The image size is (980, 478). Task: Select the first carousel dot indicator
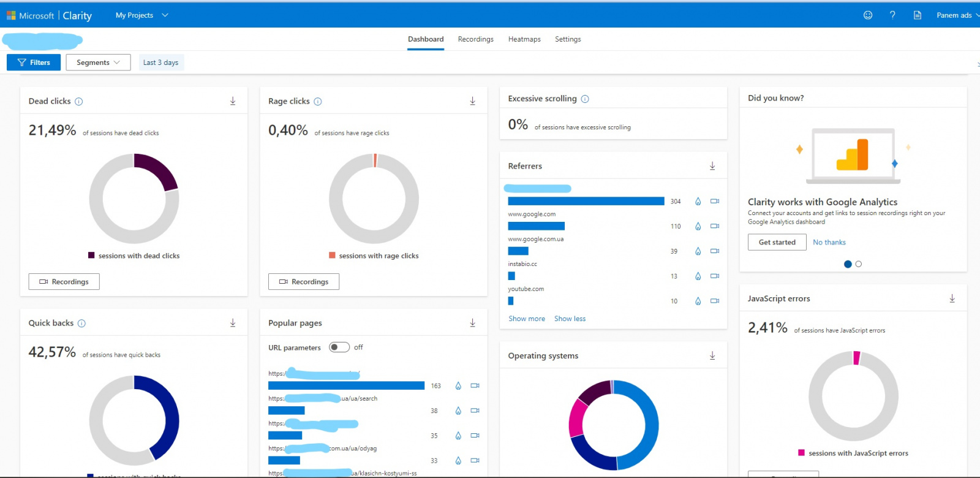pyautogui.click(x=848, y=264)
